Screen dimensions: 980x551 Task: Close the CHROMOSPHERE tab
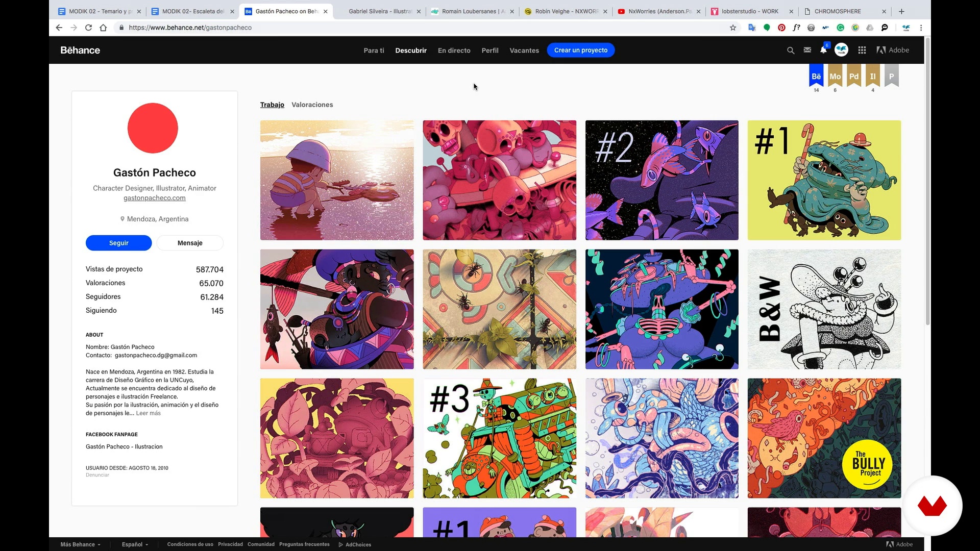(x=884, y=11)
